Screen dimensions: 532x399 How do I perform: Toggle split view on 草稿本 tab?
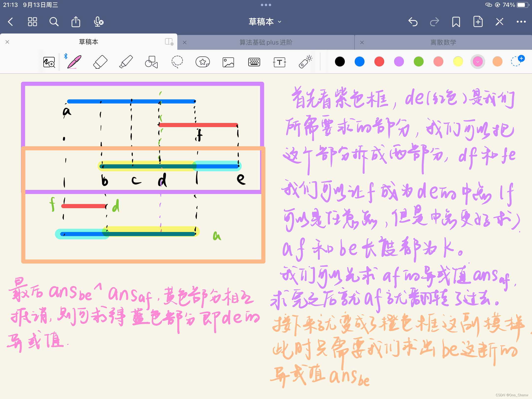click(169, 42)
